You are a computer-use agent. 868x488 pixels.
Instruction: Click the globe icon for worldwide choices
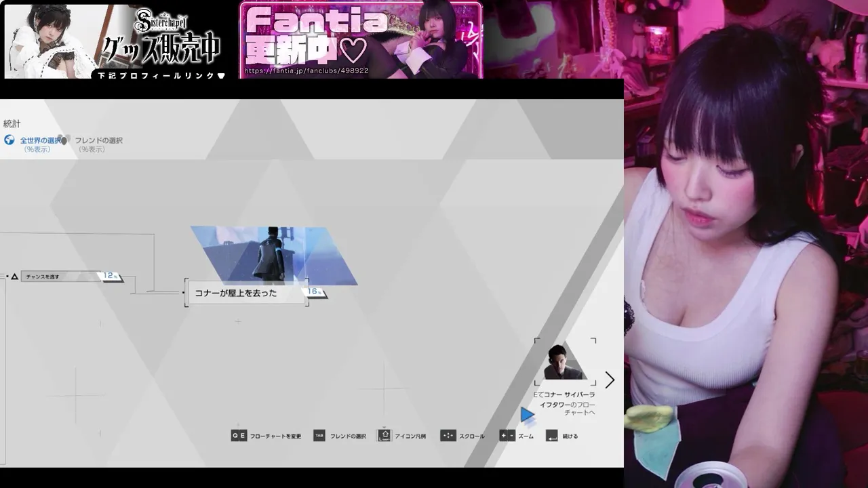(9, 140)
